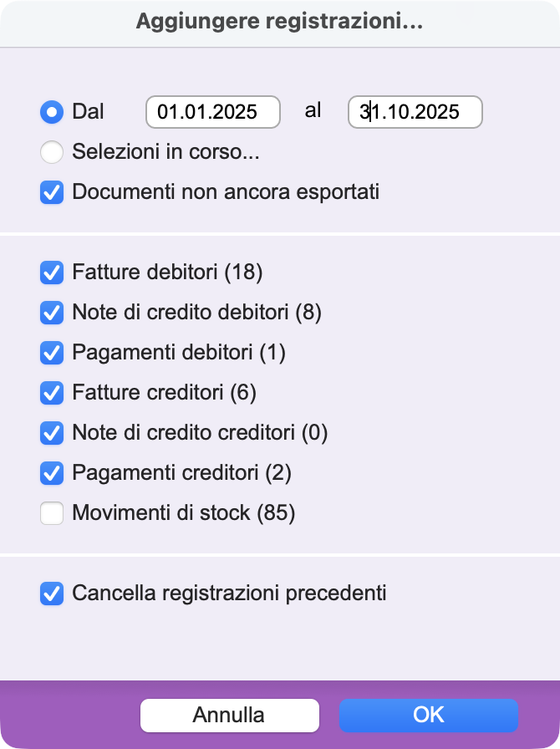Toggle the Pagamenti creditori (2) checkbox

coord(52,473)
